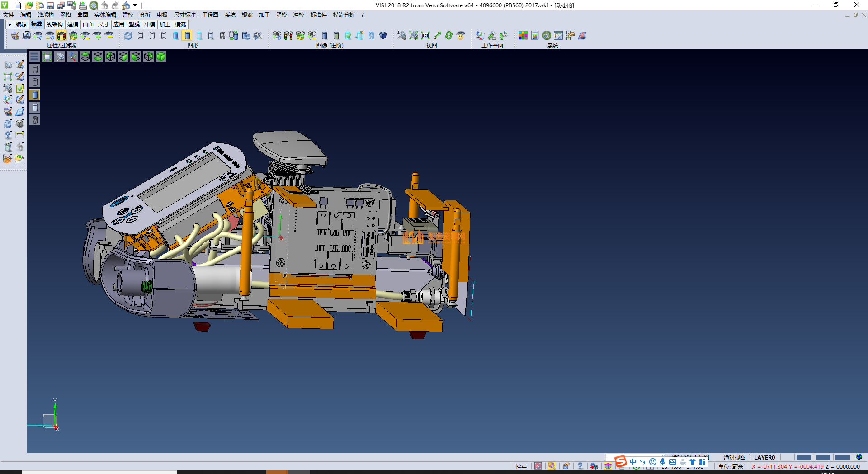
Task: Click the wrench system settings icon
Action: click(x=547, y=36)
